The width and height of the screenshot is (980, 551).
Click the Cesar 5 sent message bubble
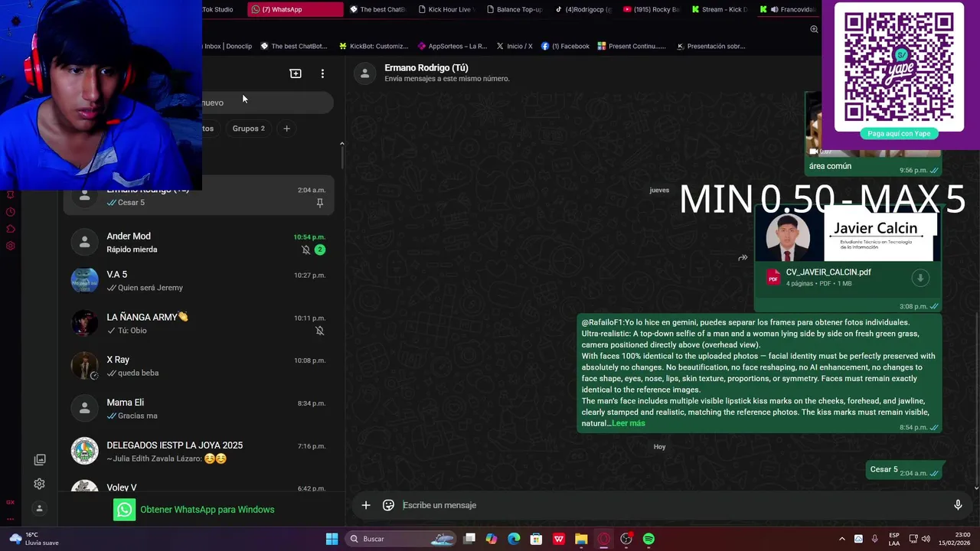906,471
